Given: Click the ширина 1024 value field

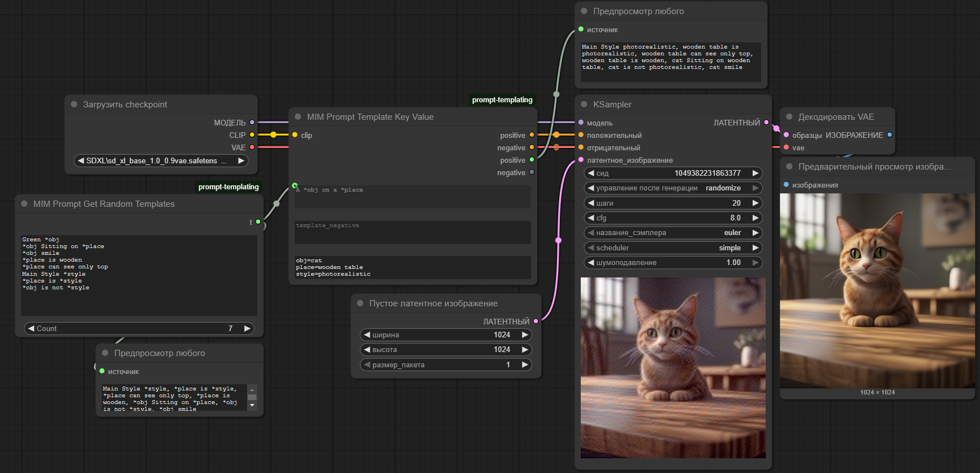Looking at the screenshot, I should (446, 335).
